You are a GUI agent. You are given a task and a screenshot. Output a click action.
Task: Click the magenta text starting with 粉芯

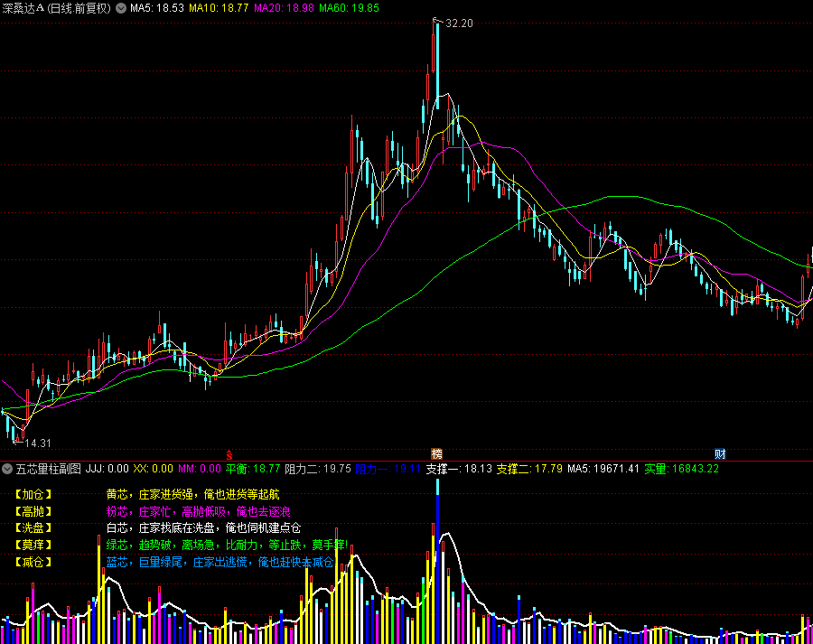(x=198, y=511)
